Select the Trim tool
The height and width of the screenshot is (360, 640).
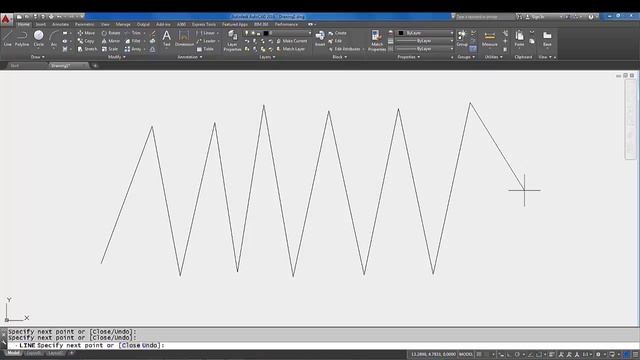tap(133, 33)
